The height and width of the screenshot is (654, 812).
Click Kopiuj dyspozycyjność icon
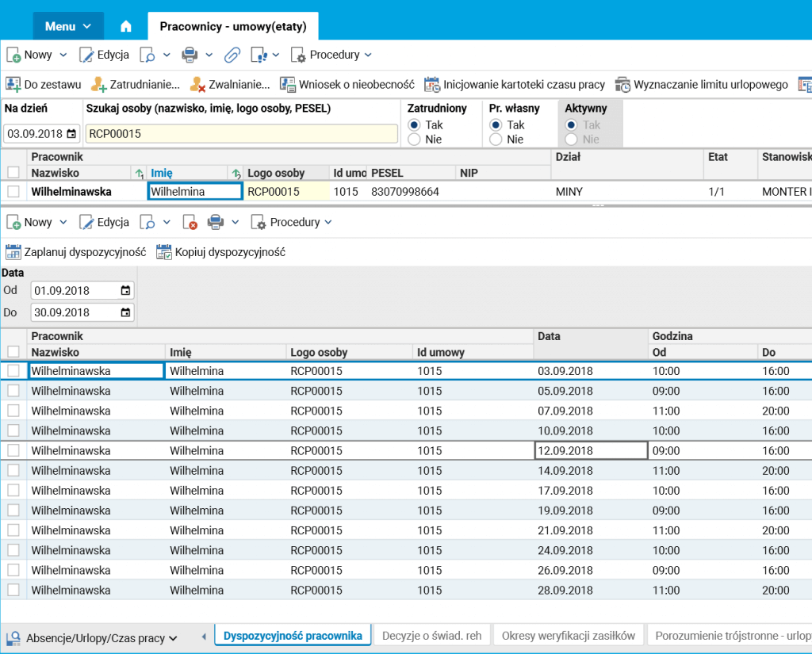[x=164, y=252]
